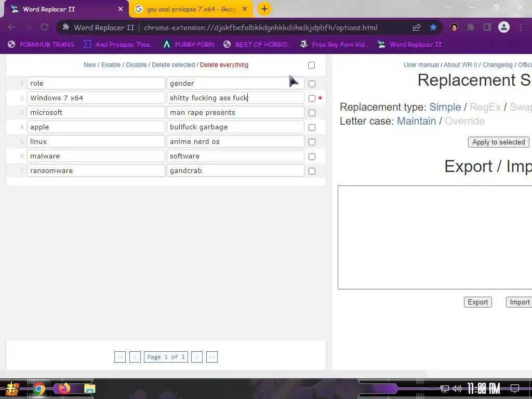Click the blue bookmark star icon

click(433, 28)
